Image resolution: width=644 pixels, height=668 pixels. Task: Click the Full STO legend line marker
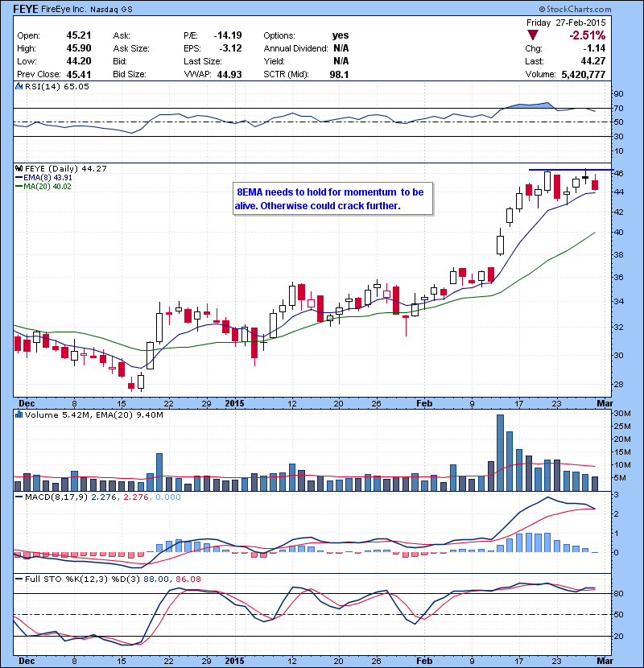pos(19,579)
